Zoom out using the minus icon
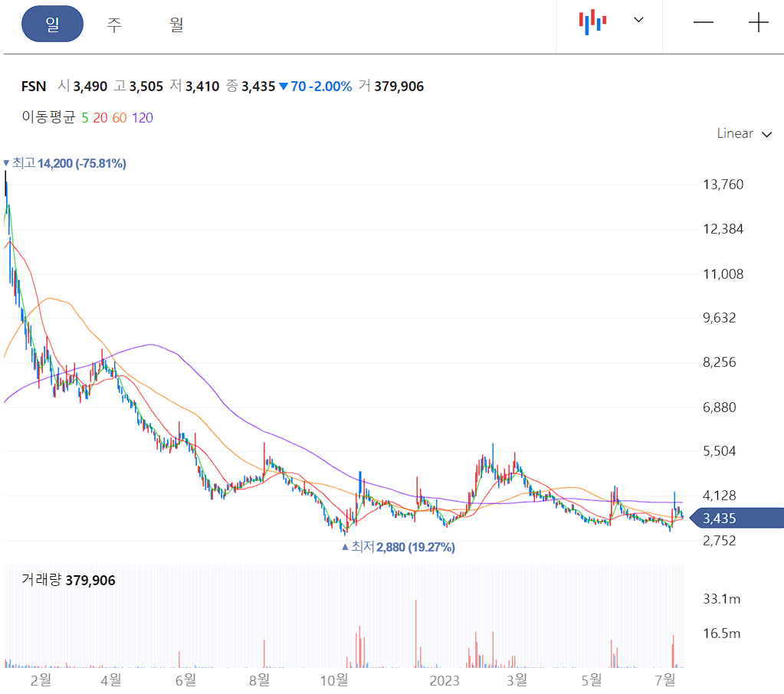 (703, 23)
